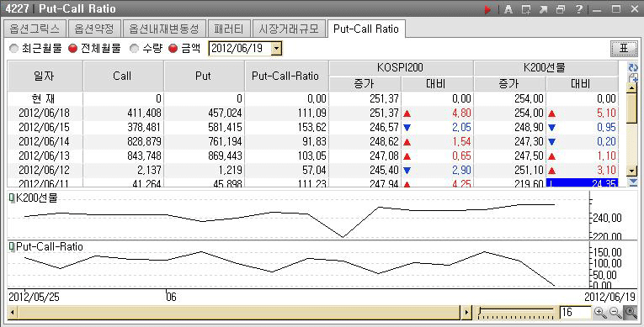644x327 pixels.
Task: Click the Put-Call-Ratio column header
Action: pyautogui.click(x=286, y=76)
